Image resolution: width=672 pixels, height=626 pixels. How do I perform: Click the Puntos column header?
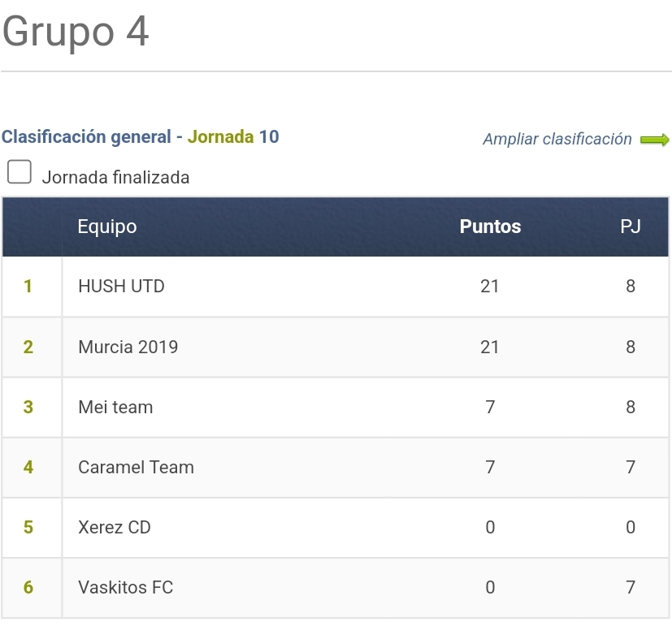point(490,226)
